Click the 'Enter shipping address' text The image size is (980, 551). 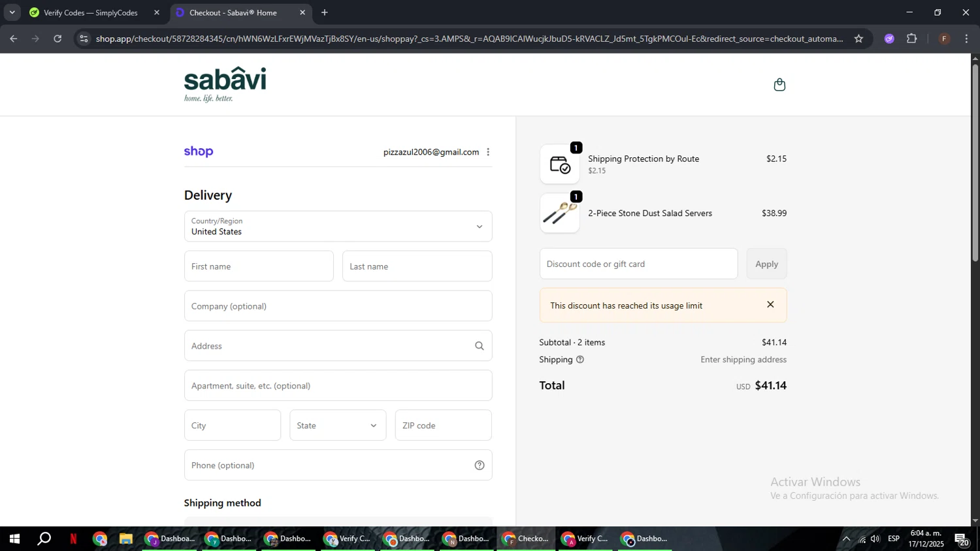pyautogui.click(x=743, y=360)
